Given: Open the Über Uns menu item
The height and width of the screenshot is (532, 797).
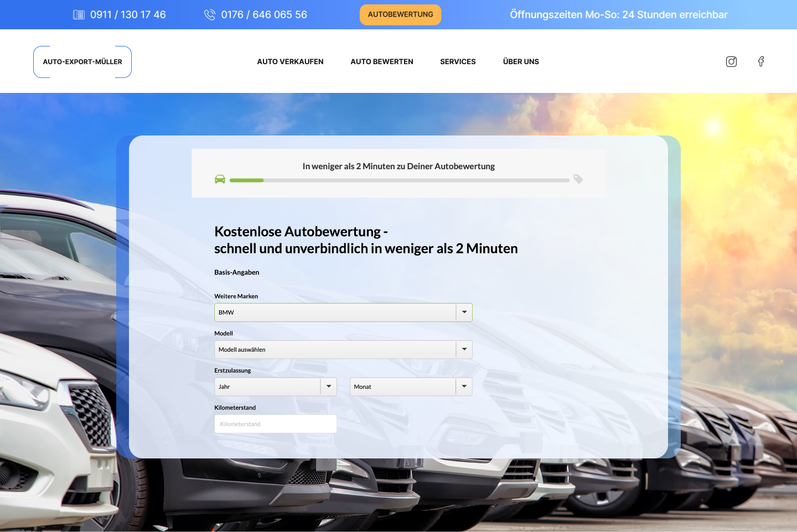Looking at the screenshot, I should point(521,61).
